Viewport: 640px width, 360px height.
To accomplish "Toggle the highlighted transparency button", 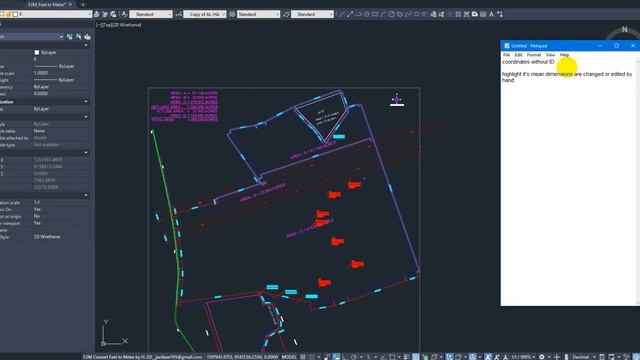I will tap(416, 357).
